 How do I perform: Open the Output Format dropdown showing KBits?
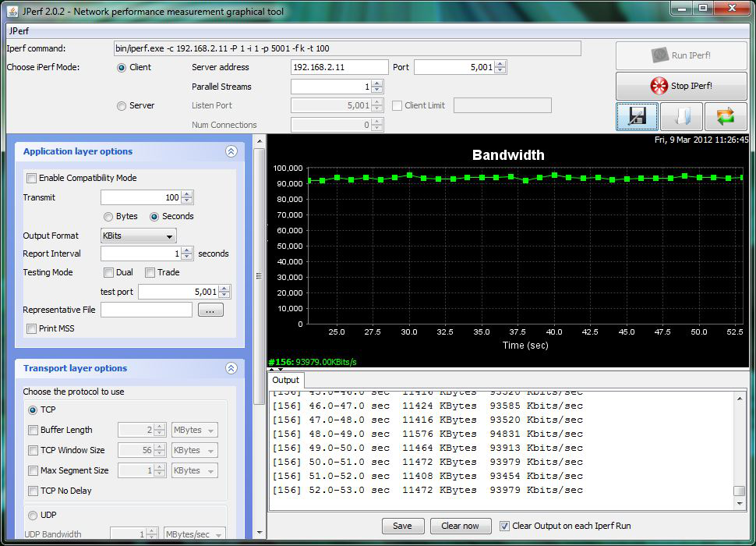point(138,236)
